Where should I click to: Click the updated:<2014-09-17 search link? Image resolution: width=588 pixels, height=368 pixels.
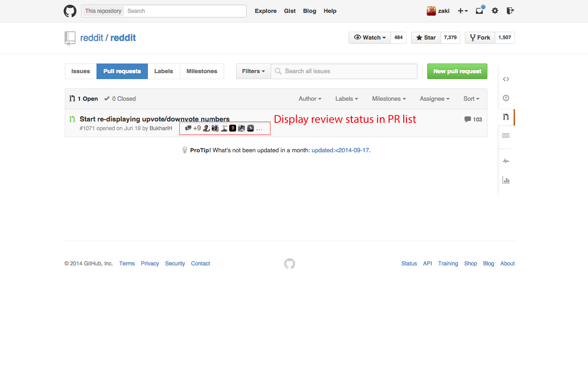340,150
